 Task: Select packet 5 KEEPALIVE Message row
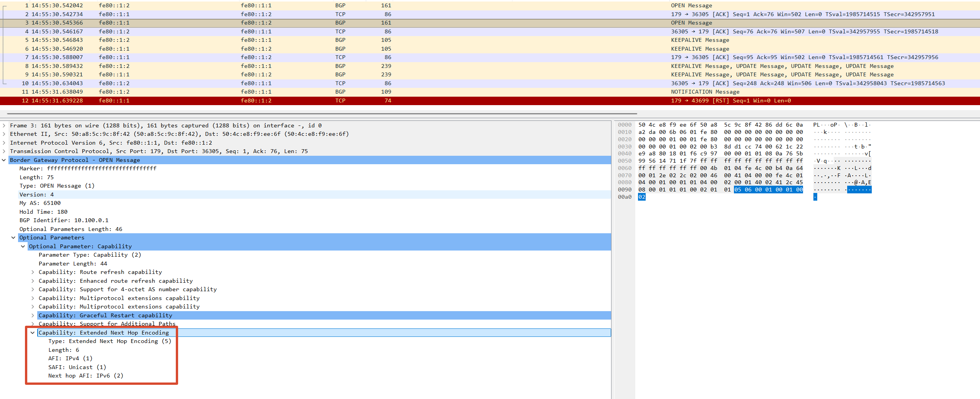490,40
